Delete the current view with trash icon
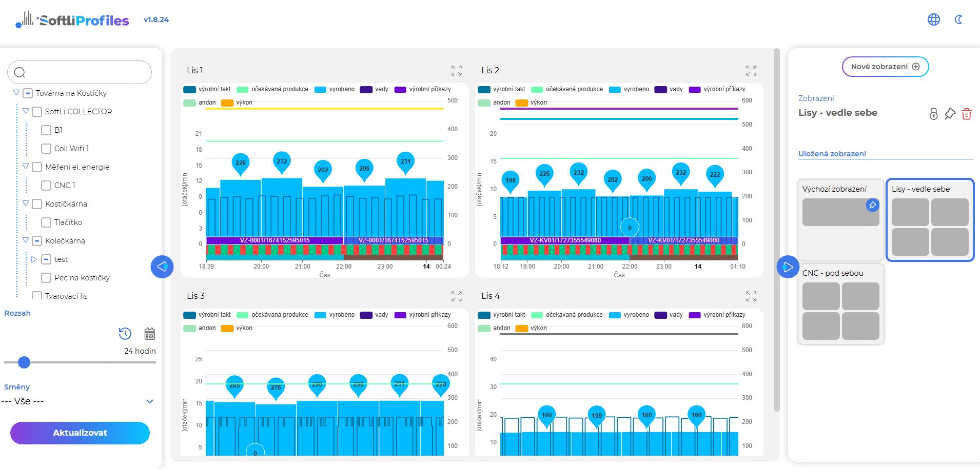The image size is (980, 469). (x=967, y=113)
